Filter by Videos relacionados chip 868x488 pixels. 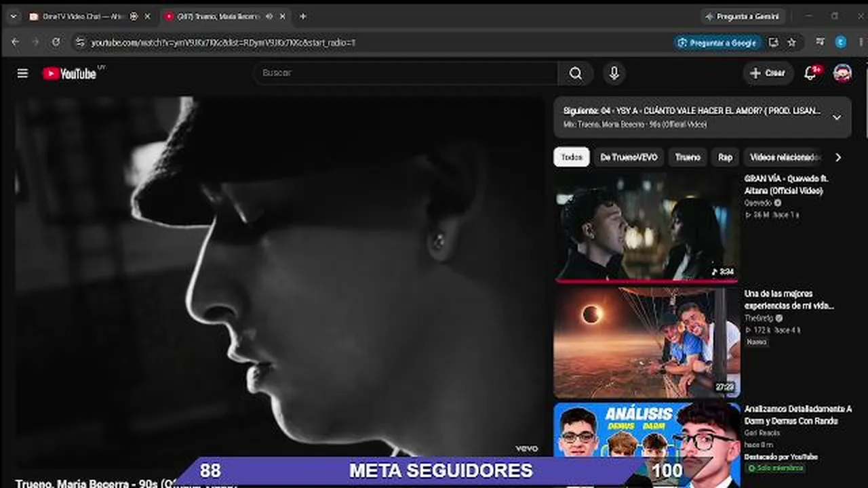785,157
